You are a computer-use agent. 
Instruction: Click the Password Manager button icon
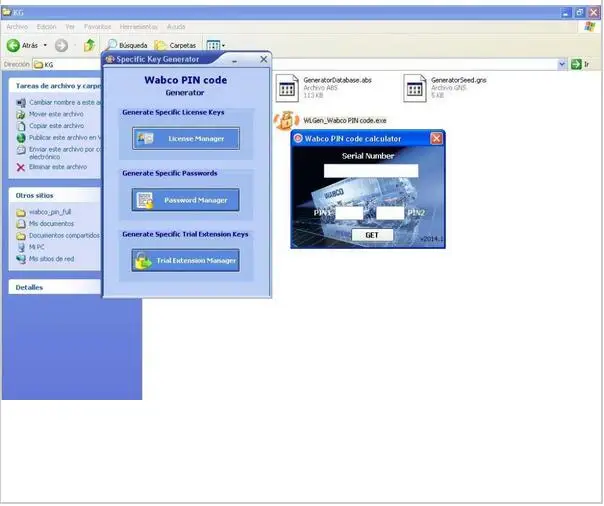[x=145, y=200]
